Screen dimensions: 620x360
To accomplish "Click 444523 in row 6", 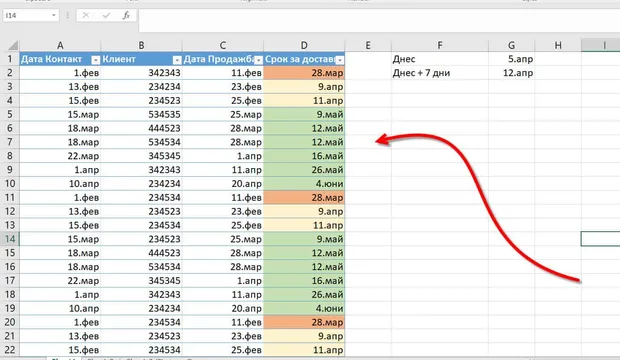I will 141,128.
